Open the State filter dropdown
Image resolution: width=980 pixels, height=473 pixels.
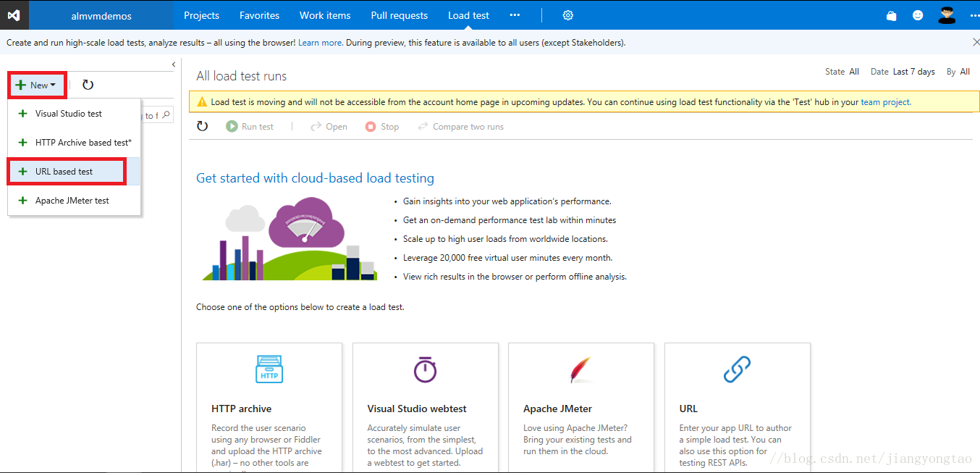[x=842, y=72]
